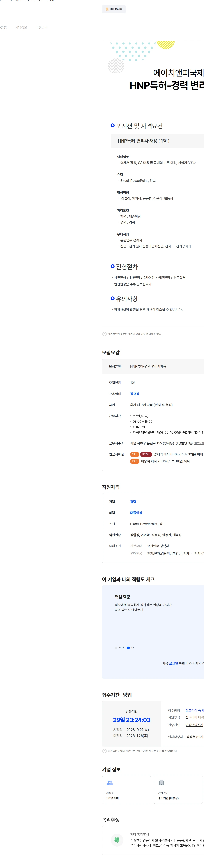Click the 로그인 link in 적합도 체크
204x868 pixels.
[173, 663]
